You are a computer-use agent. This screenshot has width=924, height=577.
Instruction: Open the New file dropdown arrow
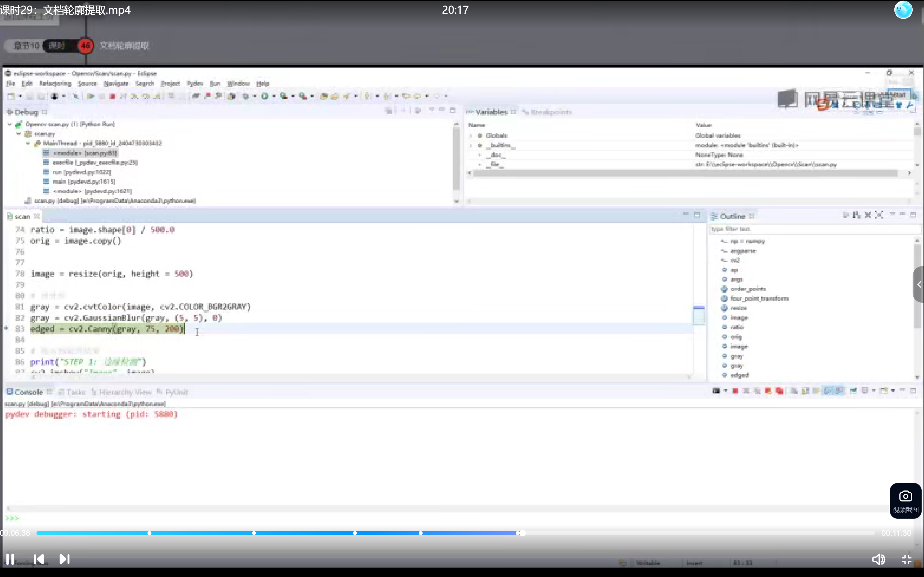20,96
